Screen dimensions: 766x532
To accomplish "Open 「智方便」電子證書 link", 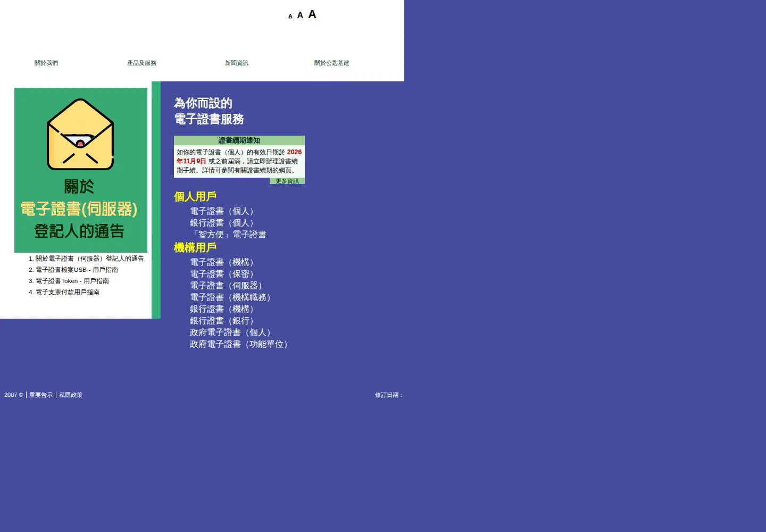I will 228,235.
